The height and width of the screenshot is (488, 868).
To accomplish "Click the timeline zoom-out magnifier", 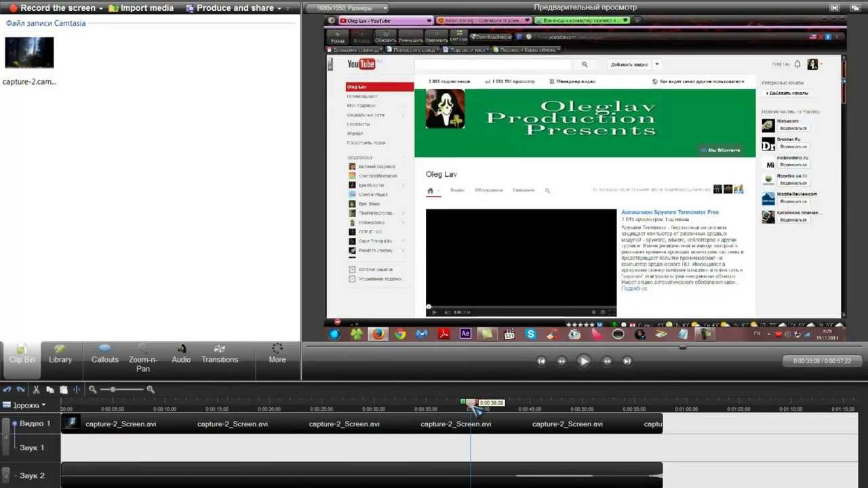I will (x=93, y=390).
